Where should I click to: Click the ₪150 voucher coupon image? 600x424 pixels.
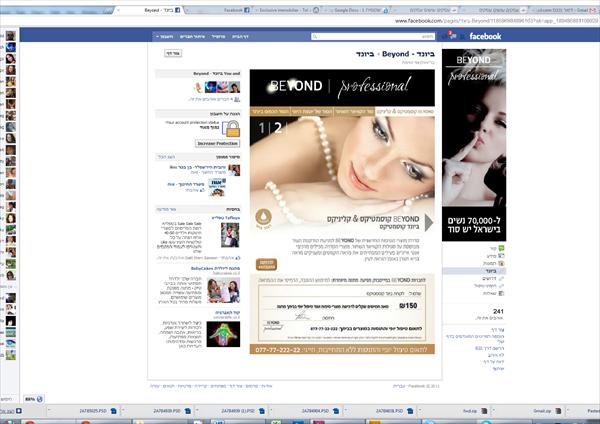[x=342, y=313]
